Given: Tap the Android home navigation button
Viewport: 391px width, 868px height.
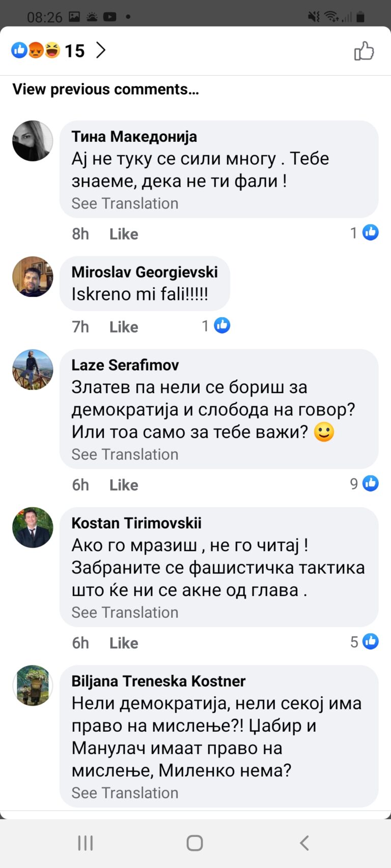Looking at the screenshot, I should coord(194,843).
